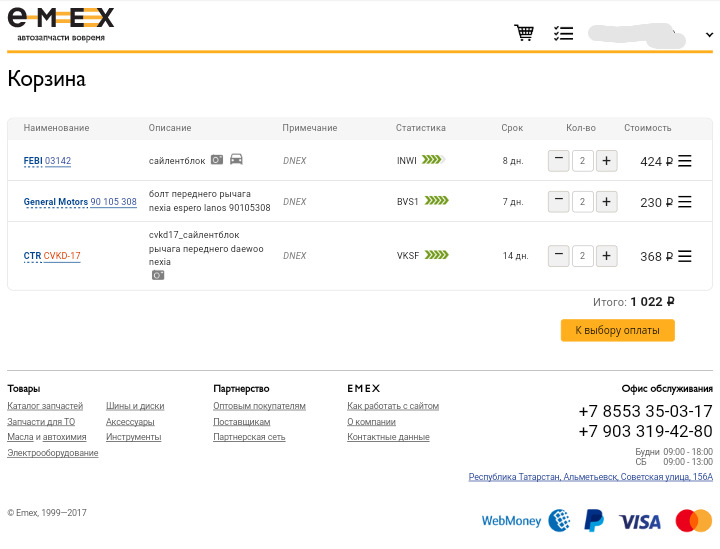Image resolution: width=720 pixels, height=549 pixels.
Task: Open the CTR CVKD-17 row menu icon
Action: point(685,256)
